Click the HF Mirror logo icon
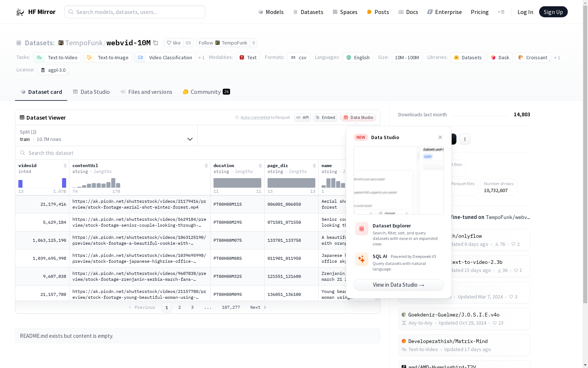Image resolution: width=588 pixels, height=368 pixels. tap(20, 12)
